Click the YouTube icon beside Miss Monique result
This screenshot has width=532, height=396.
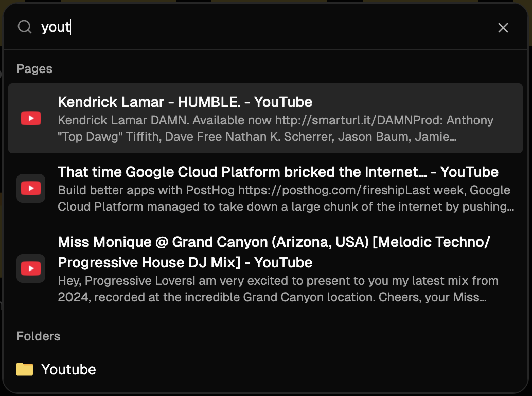(x=31, y=268)
